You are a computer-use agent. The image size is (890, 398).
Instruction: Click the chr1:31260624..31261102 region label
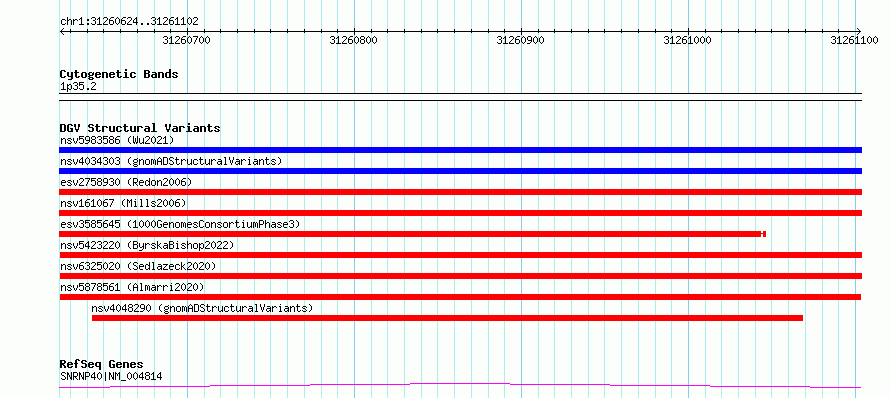129,22
